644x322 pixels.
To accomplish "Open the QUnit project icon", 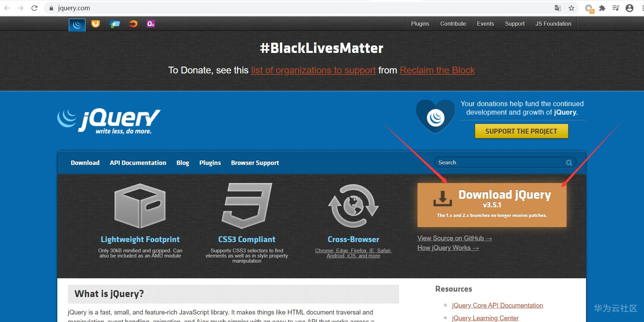I will (151, 24).
